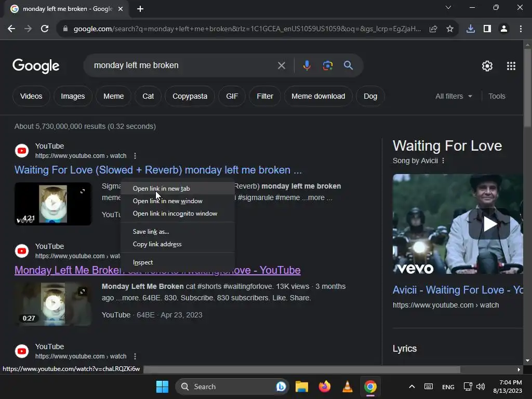Go back to the previous page
This screenshot has width=532, height=399.
[x=11, y=29]
